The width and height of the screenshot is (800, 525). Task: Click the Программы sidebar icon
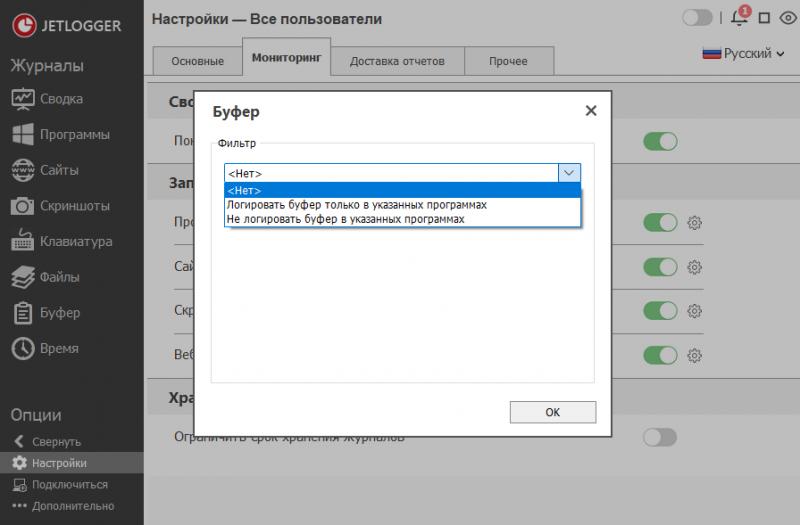[x=23, y=135]
